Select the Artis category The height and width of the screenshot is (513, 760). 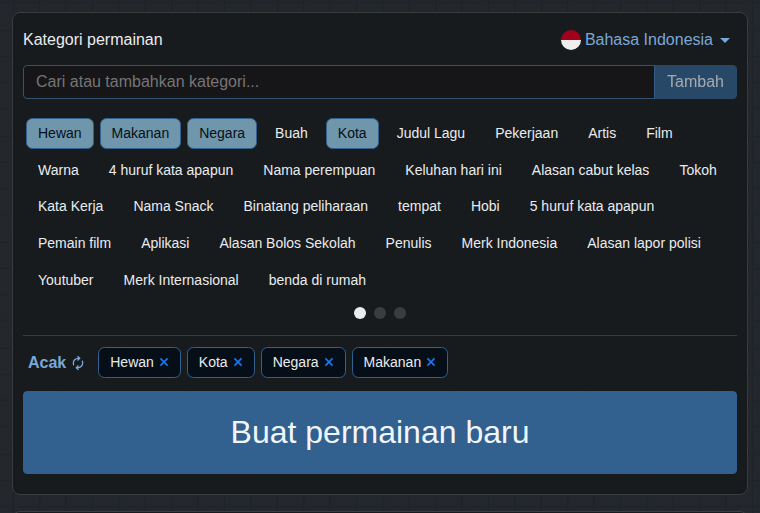click(x=602, y=133)
